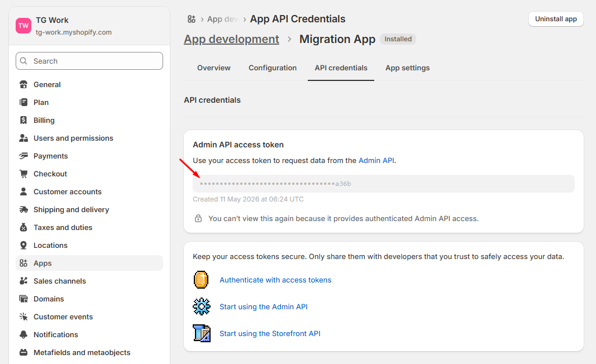Open Authenticate with access tokens link
This screenshot has width=596, height=364.
click(275, 280)
